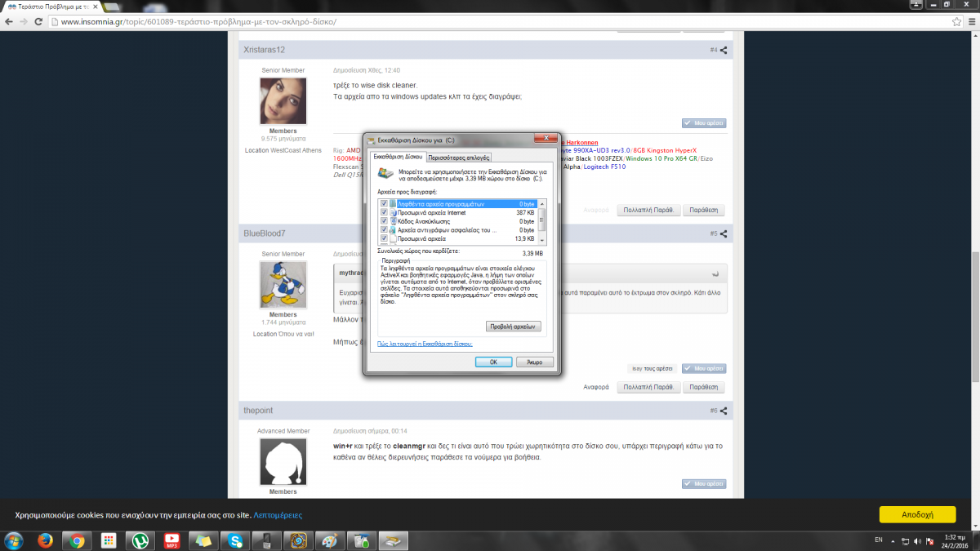
Task: Toggle checkbox for Προσωρινά αρχεία 13,9 KB
Action: pos(384,239)
